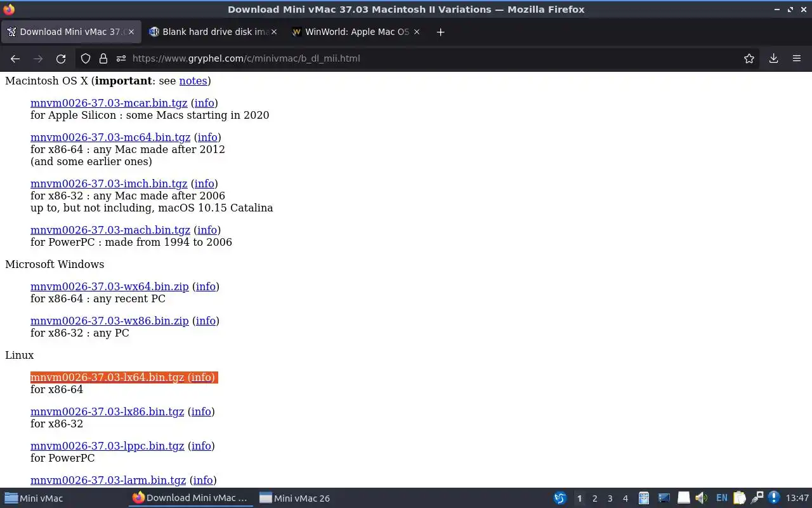Image resolution: width=812 pixels, height=508 pixels.
Task: Open info link for wx86.bin.zip
Action: click(206, 321)
